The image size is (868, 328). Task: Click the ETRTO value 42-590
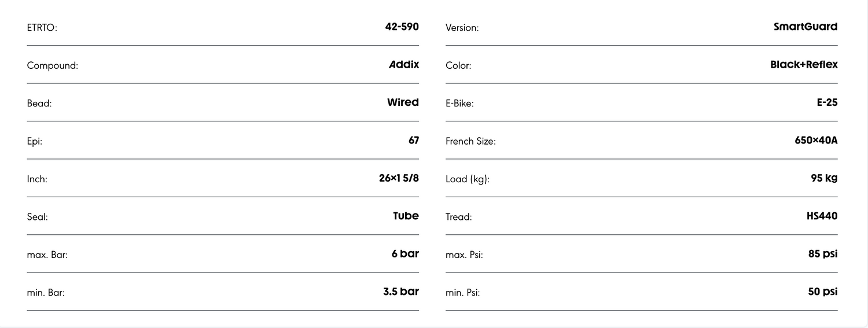click(x=402, y=27)
